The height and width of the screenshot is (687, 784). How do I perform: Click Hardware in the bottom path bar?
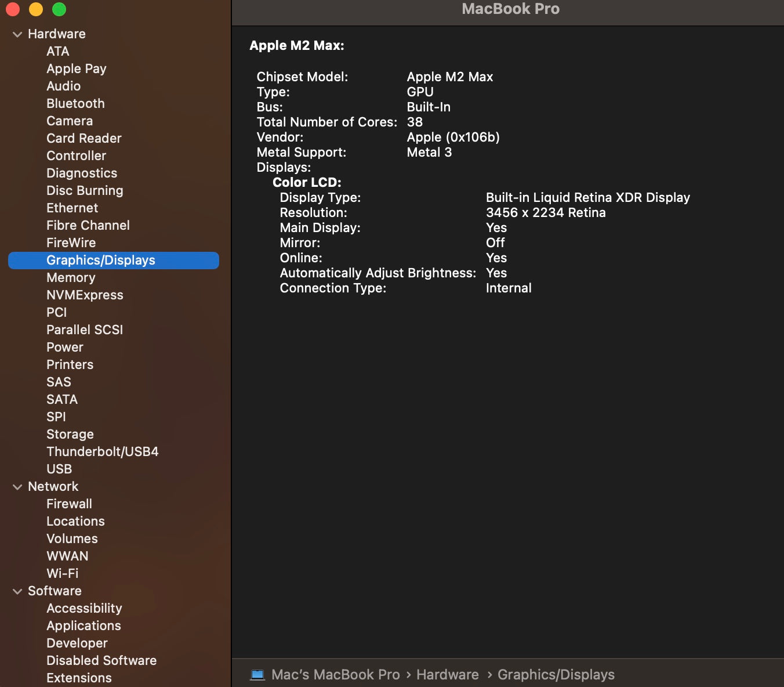(x=447, y=675)
